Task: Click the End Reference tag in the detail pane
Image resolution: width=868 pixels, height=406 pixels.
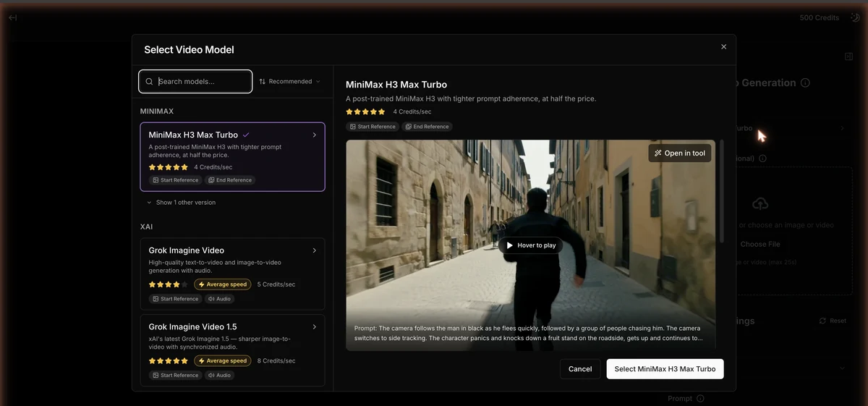Action: tap(427, 127)
